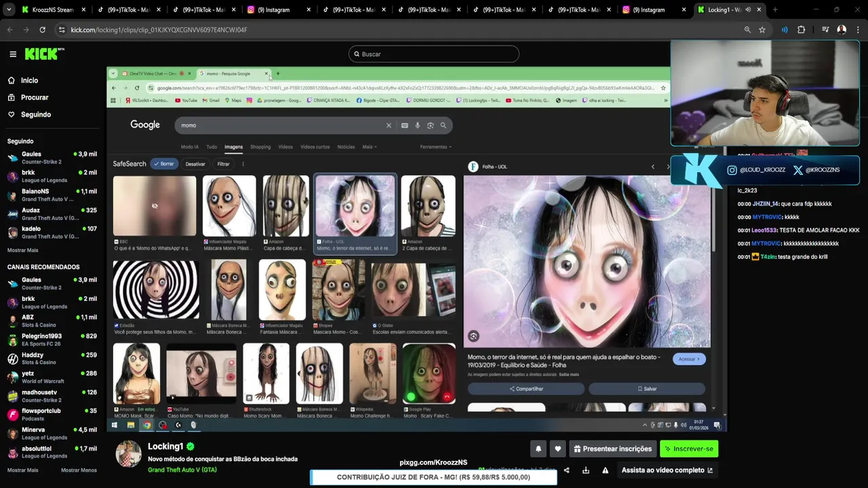This screenshot has width=868, height=488.
Task: Open Gaules under Canais Recomendados
Action: point(52,283)
